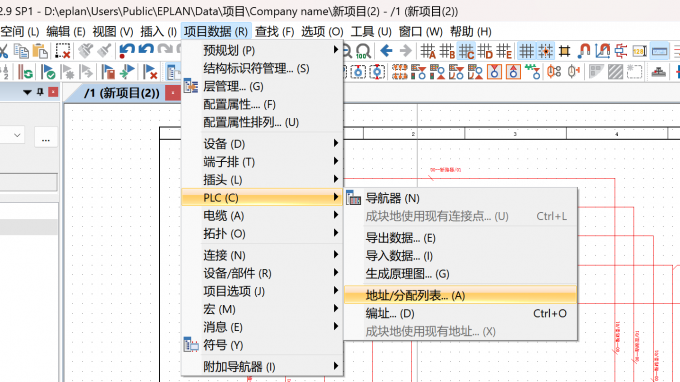Viewport: 680px width, 382px height.
Task: Click the layer management icon beside 层管理
Action: (x=191, y=86)
